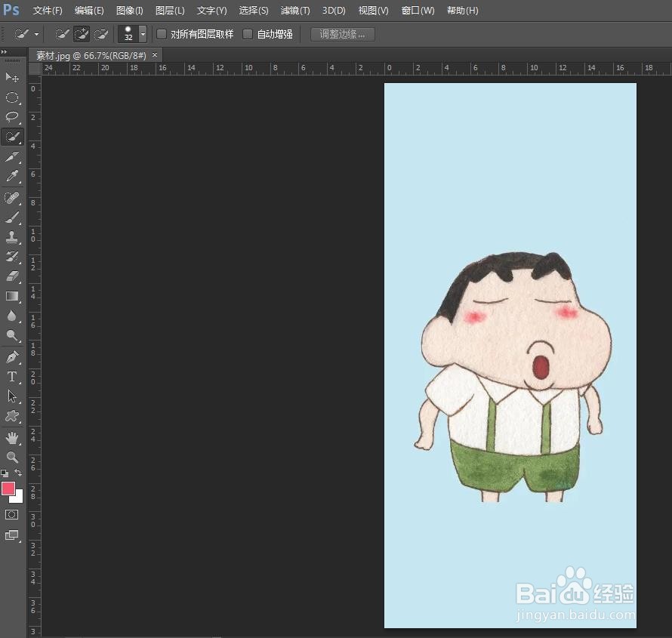Open the 文件(F) menu

(48, 11)
